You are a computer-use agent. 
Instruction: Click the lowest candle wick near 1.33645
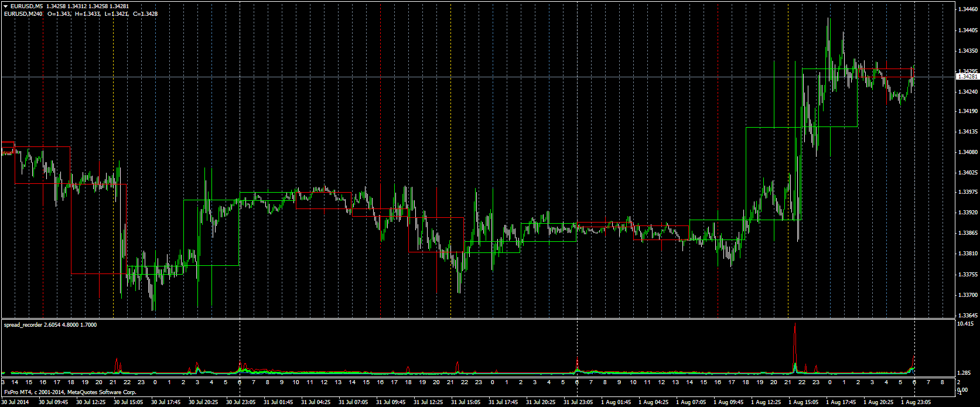click(x=154, y=309)
